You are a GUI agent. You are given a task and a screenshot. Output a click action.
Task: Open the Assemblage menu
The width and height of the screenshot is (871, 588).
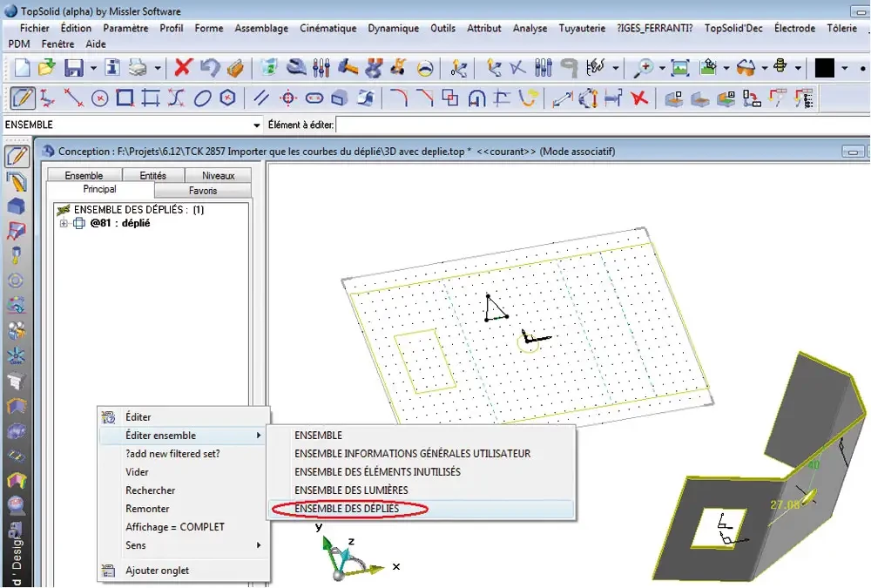coord(261,28)
